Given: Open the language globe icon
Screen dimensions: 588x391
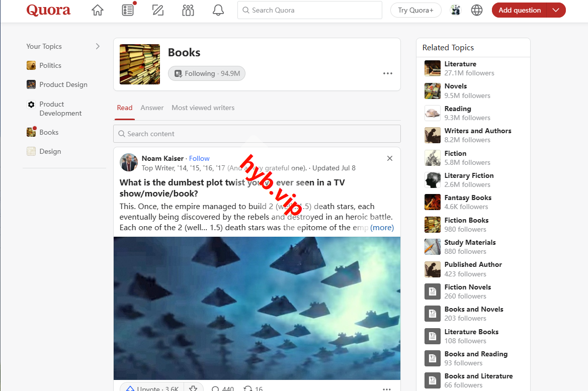Looking at the screenshot, I should point(477,10).
